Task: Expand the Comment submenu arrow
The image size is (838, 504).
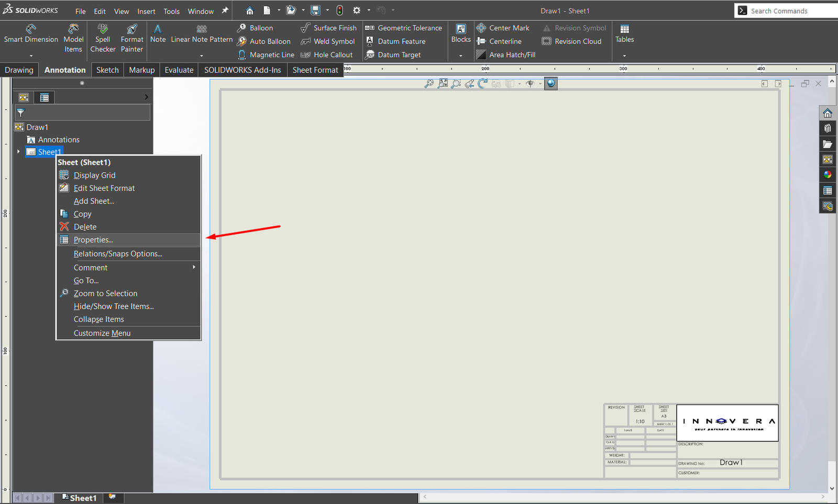Action: (x=194, y=267)
